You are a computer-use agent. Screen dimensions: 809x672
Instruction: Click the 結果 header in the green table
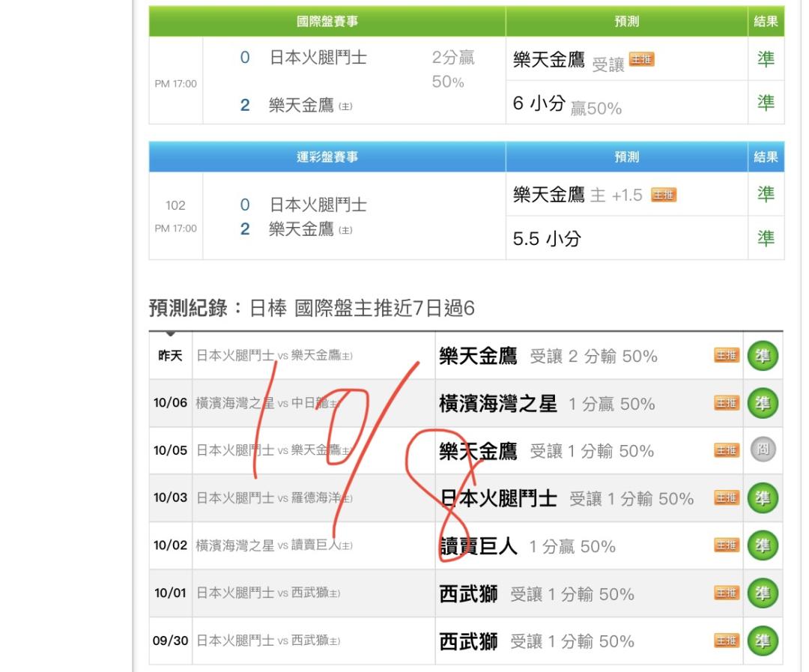(766, 21)
